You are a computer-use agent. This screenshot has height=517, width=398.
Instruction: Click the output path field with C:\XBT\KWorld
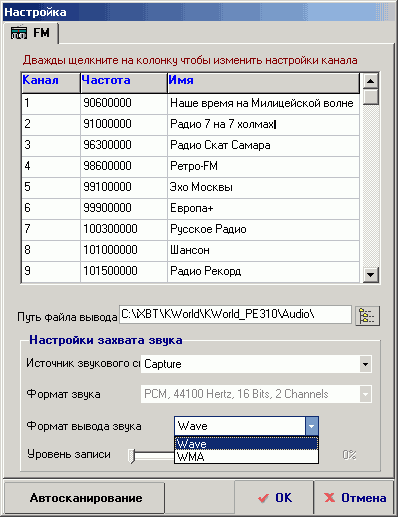[235, 315]
